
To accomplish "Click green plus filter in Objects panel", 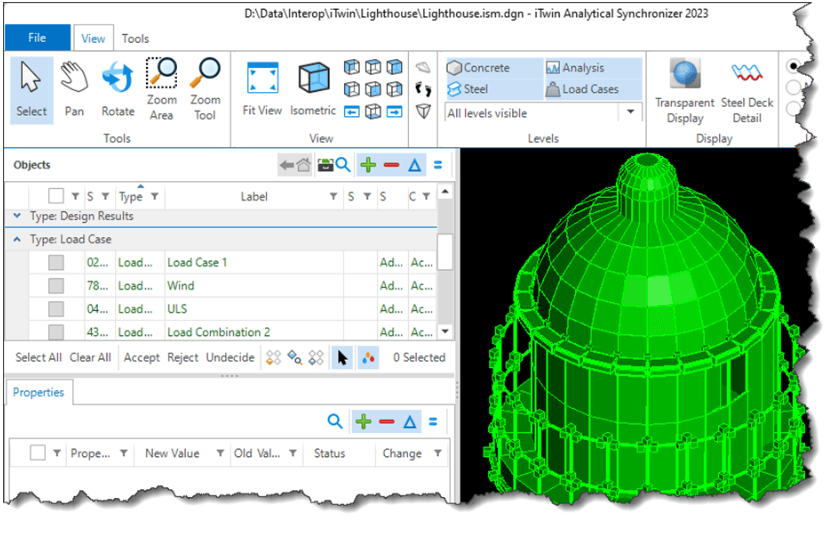I will click(368, 165).
